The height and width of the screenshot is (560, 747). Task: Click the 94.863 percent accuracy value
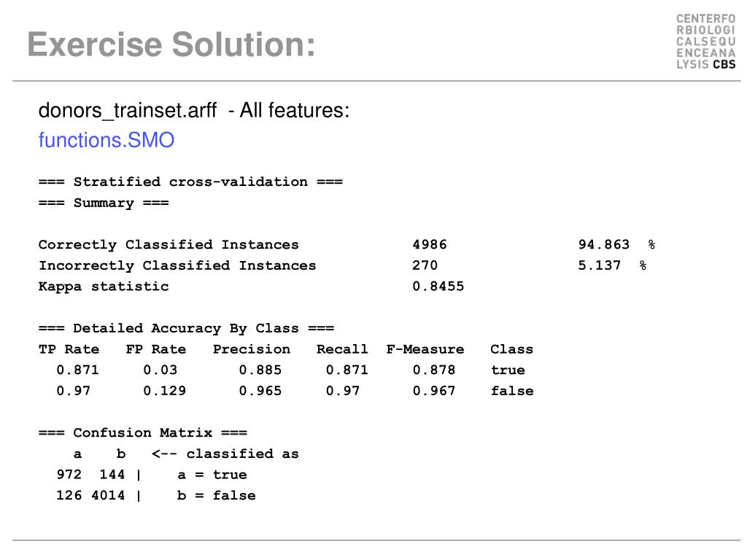[x=603, y=245]
